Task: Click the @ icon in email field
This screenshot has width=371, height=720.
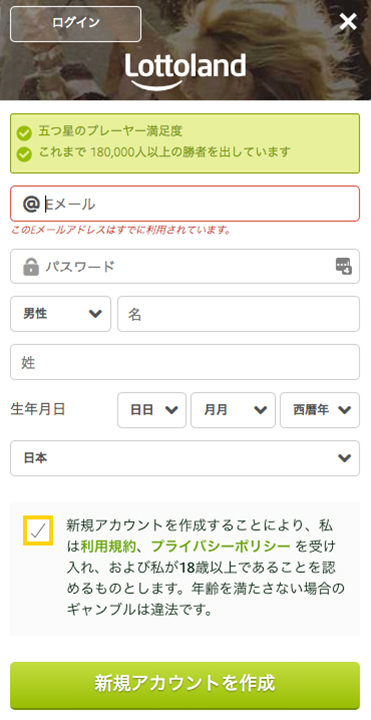Action: (x=31, y=204)
